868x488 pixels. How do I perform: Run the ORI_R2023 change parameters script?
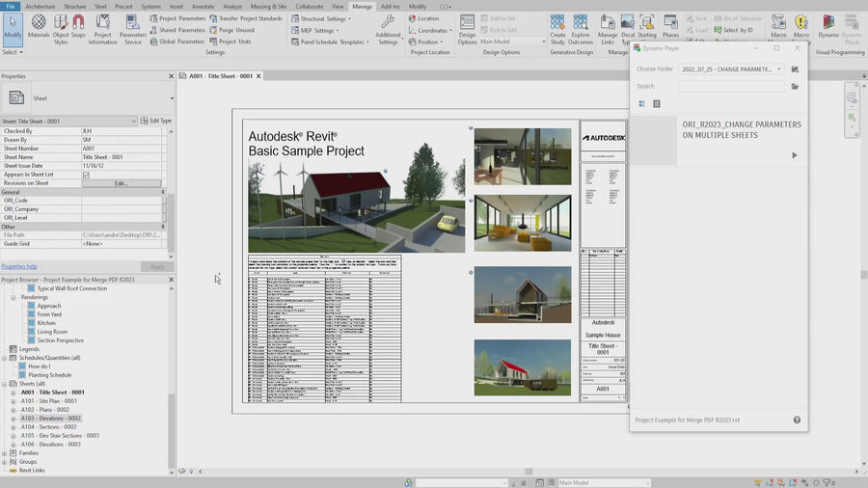pos(795,155)
